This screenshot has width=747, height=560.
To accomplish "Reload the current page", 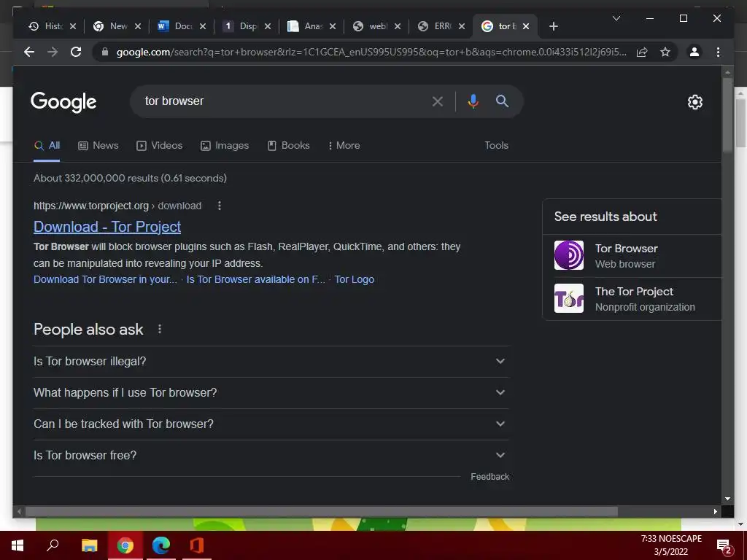I will (x=76, y=52).
